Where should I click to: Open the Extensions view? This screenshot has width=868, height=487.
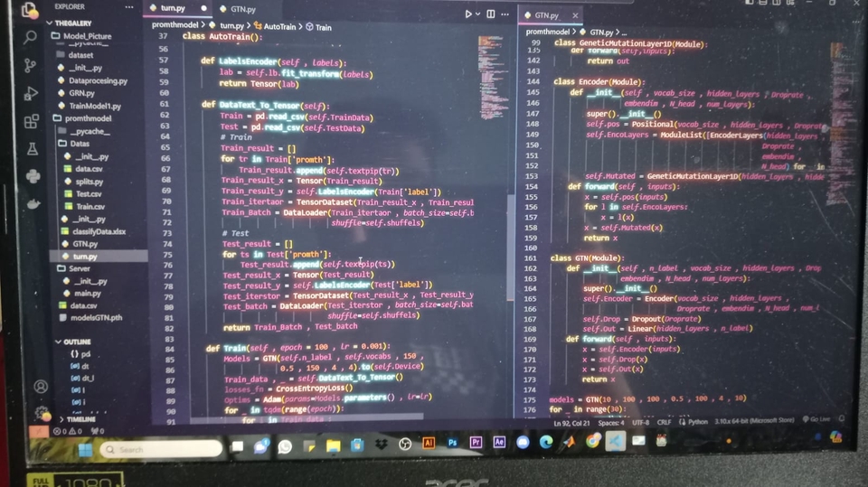pos(32,121)
